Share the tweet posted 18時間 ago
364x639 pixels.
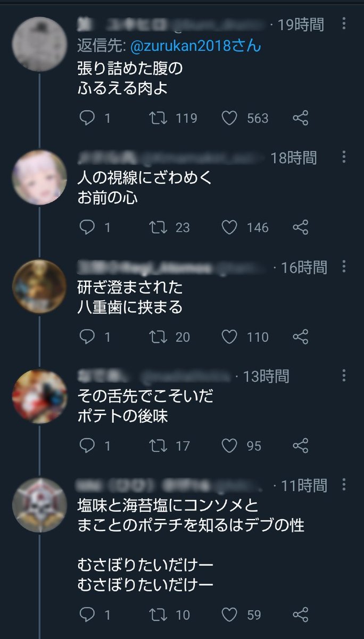click(x=301, y=228)
